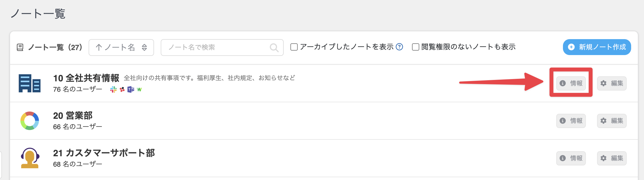Open the ノート名 sort dropdown
Image resolution: width=644 pixels, height=180 pixels.
121,48
